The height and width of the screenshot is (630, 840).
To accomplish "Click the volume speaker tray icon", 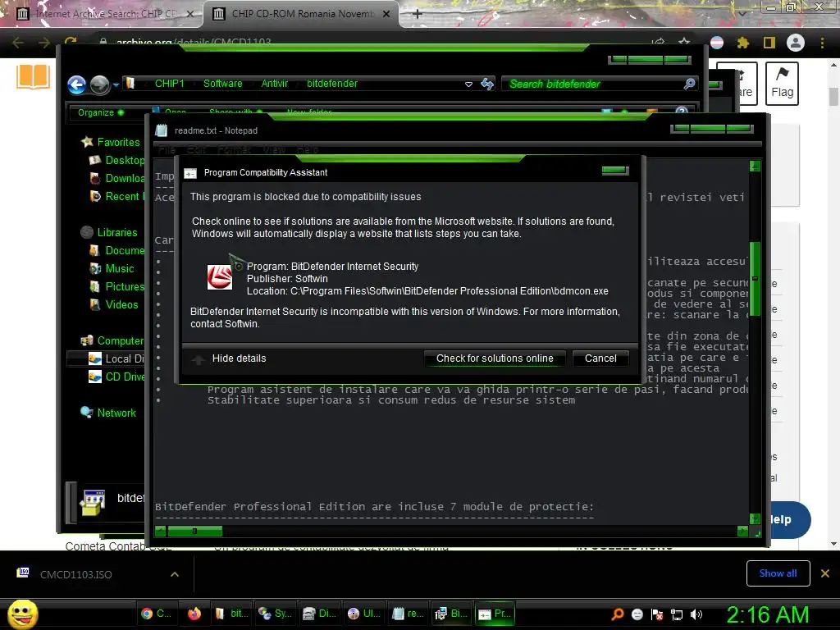I will (696, 614).
